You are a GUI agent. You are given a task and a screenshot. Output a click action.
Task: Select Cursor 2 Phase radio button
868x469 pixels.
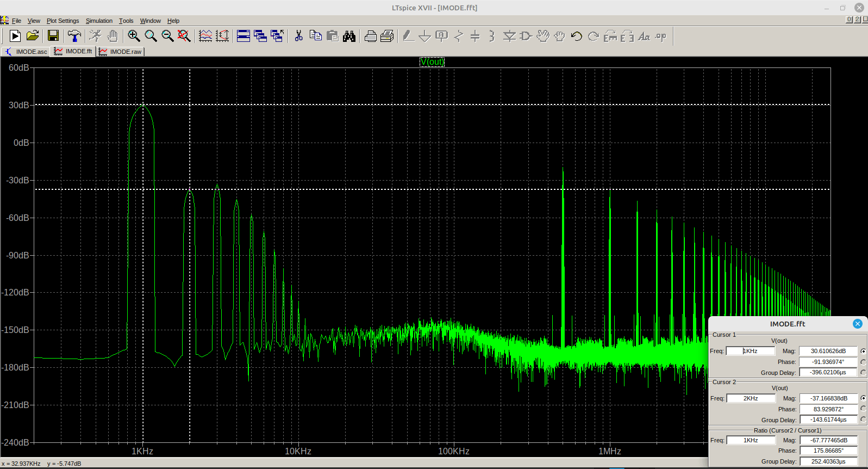coord(863,409)
